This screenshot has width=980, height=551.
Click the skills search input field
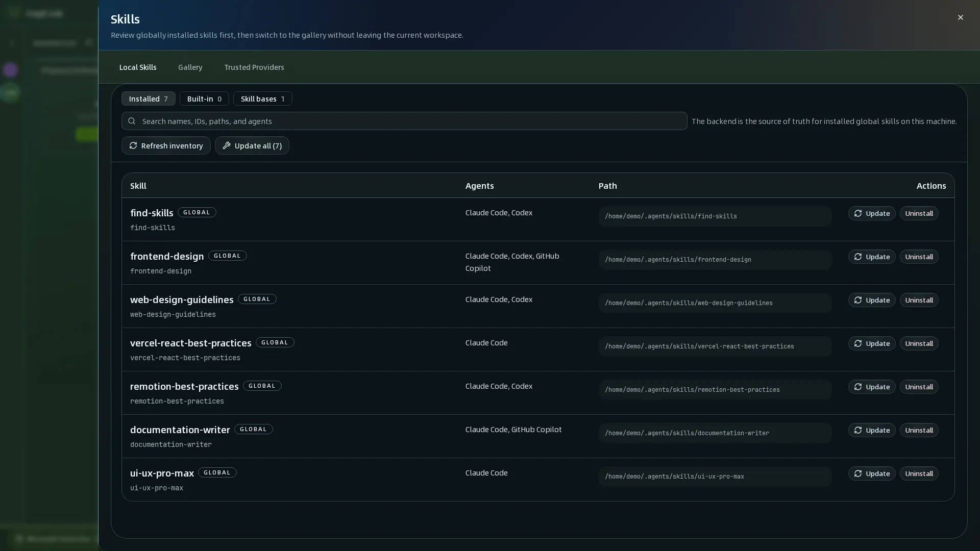coord(404,121)
